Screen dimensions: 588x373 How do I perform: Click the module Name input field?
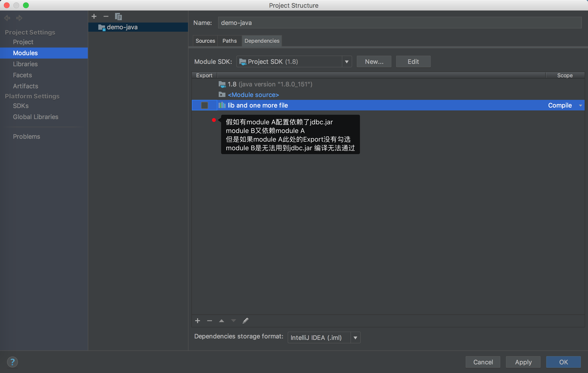click(400, 23)
